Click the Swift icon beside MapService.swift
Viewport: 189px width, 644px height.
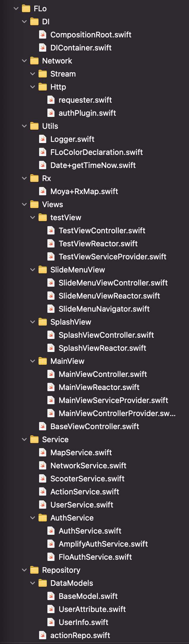pyautogui.click(x=43, y=453)
